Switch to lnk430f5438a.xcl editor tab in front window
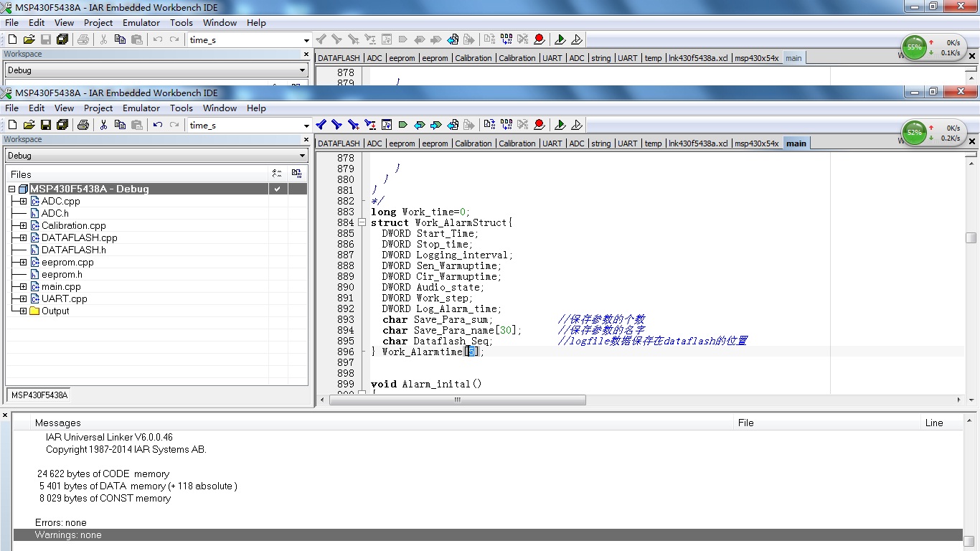980x551 pixels. [698, 143]
